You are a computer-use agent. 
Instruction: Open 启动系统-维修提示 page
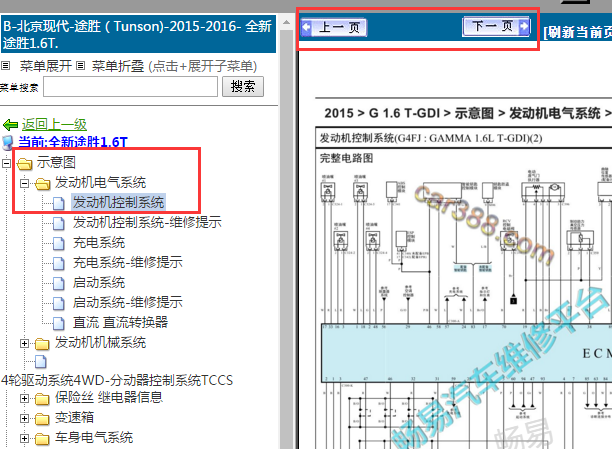128,302
